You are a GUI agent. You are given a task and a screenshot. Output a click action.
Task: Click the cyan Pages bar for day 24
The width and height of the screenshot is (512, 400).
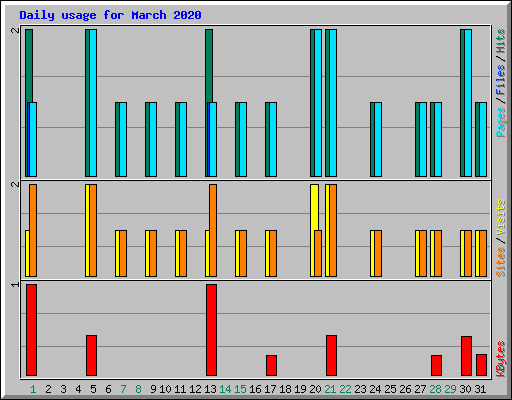(x=378, y=139)
